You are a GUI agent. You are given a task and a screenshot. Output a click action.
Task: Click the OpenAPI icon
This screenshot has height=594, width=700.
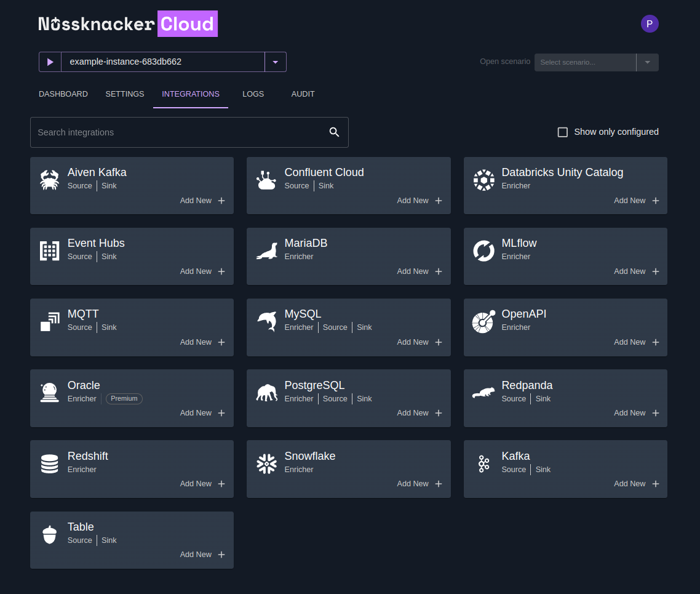[483, 321]
